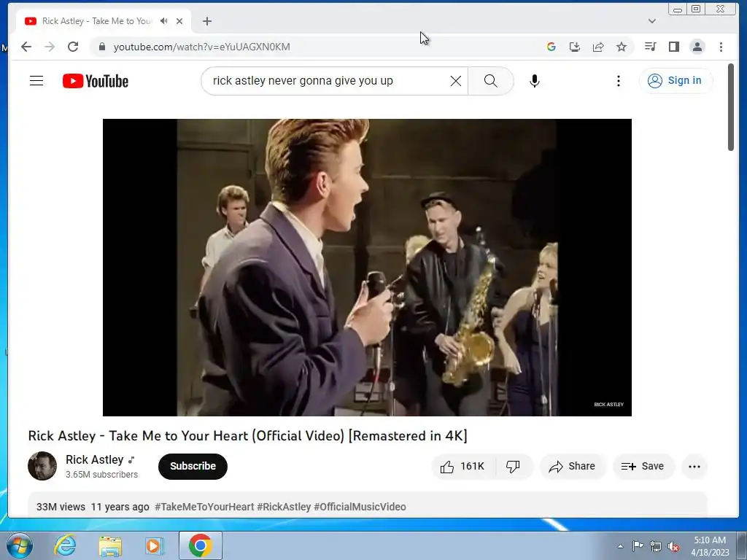Screen dimensions: 747x560
Task: Click 33M views description text
Action: click(61, 507)
